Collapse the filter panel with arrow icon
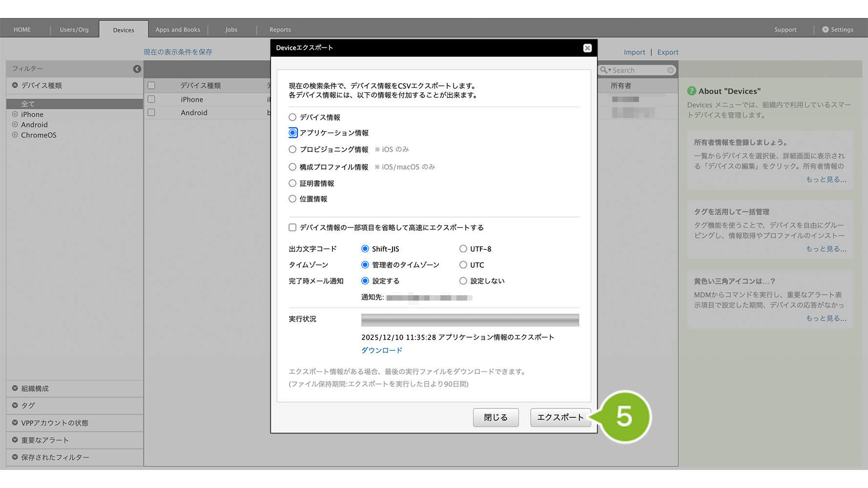The width and height of the screenshot is (868, 488). (x=137, y=69)
